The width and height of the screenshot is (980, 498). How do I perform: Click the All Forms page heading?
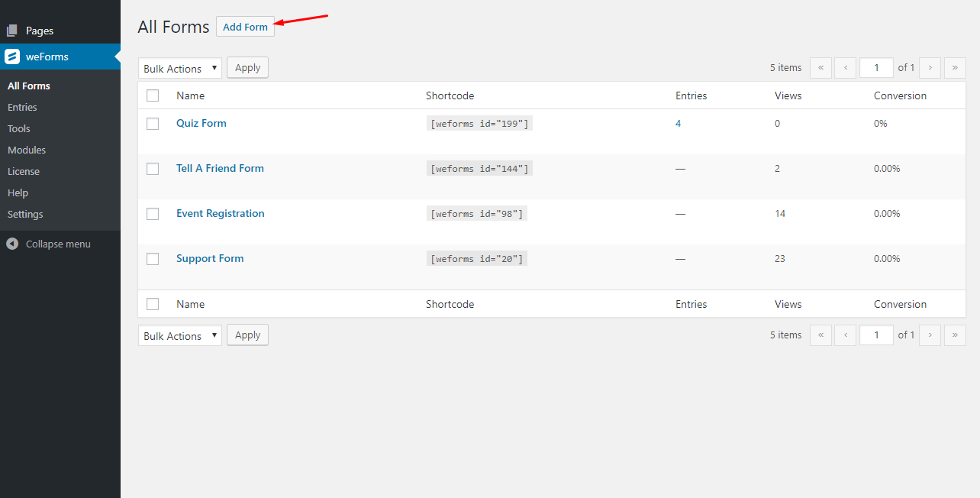tap(173, 27)
